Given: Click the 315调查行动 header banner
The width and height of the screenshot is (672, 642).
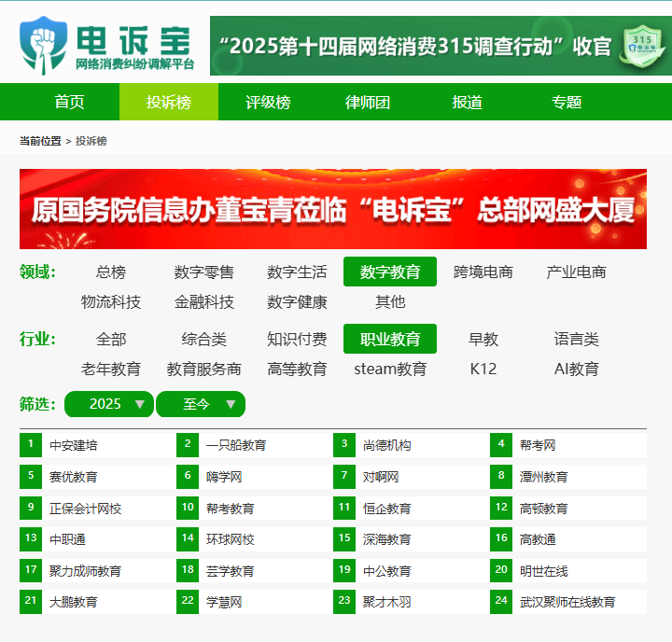Looking at the screenshot, I should (427, 46).
